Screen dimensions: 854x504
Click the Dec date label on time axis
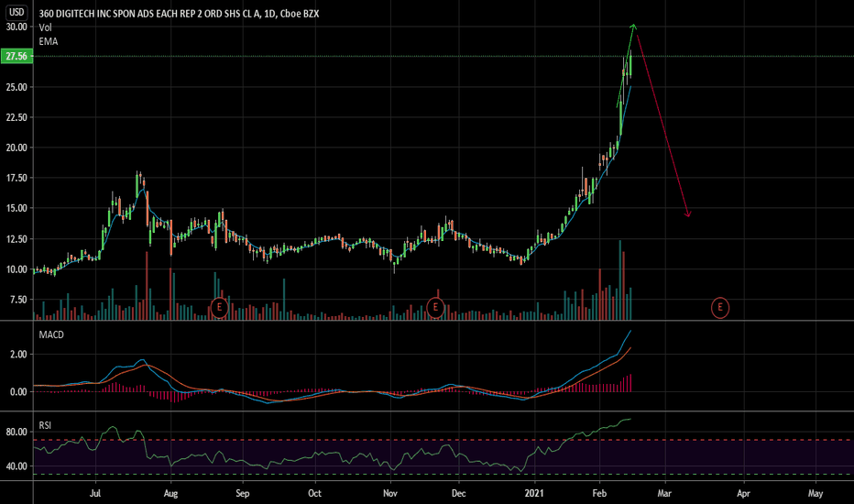pyautogui.click(x=458, y=494)
